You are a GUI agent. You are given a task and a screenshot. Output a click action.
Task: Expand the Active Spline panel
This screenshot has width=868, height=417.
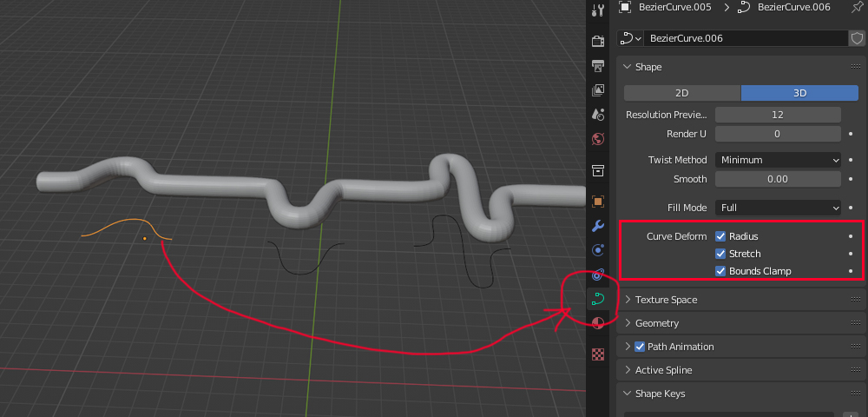point(628,370)
